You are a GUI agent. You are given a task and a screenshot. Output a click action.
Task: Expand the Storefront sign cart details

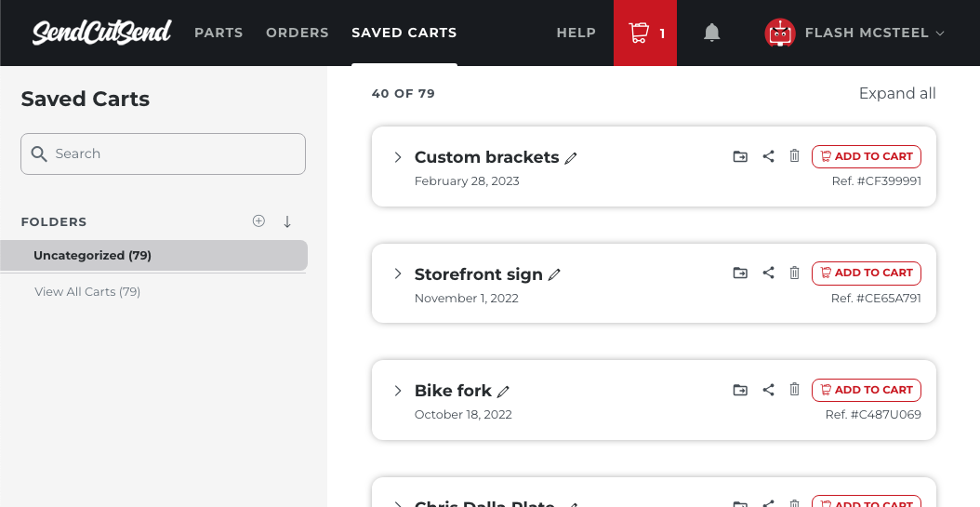pos(397,274)
